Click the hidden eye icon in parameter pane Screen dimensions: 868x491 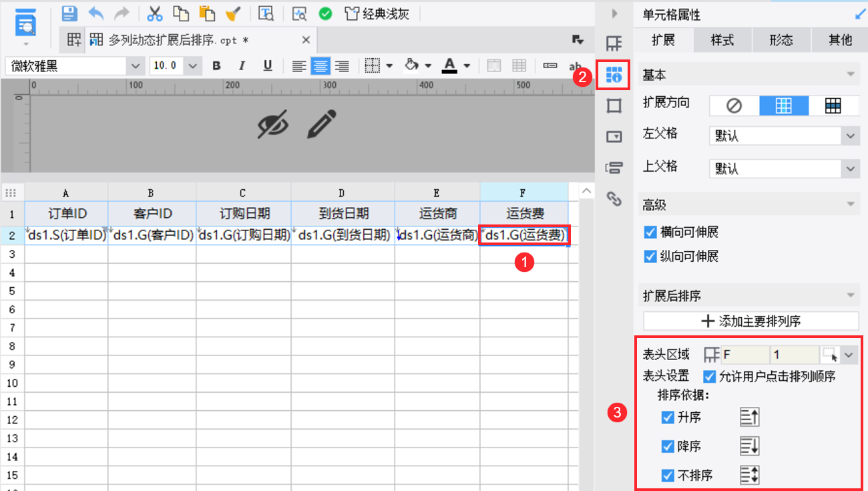[x=274, y=124]
